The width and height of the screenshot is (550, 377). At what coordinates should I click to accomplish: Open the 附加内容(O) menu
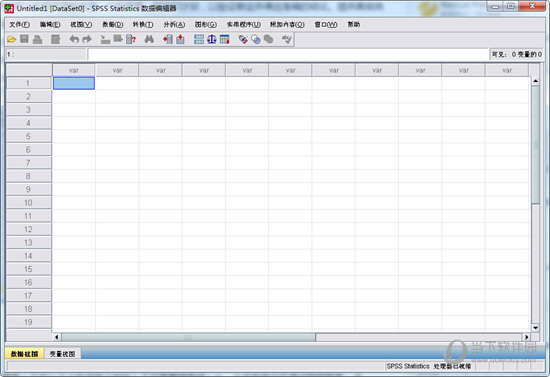click(287, 25)
